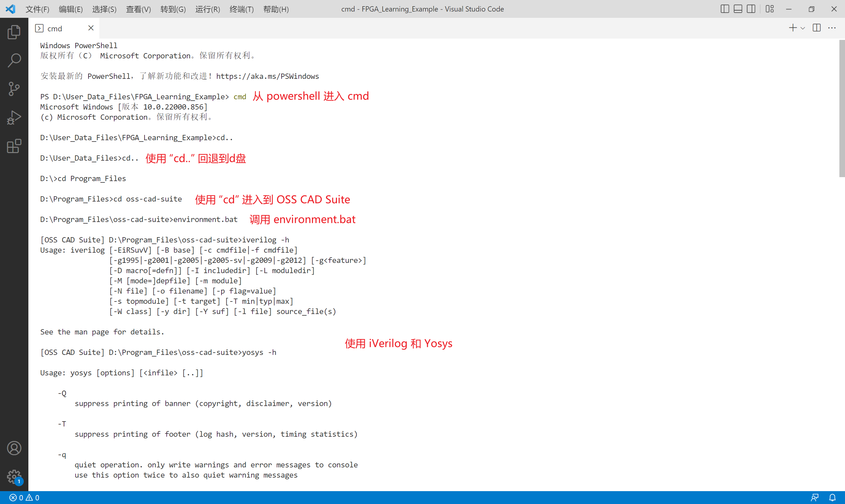The image size is (845, 504).
Task: Expand the new terminal profile dropdown
Action: click(802, 28)
